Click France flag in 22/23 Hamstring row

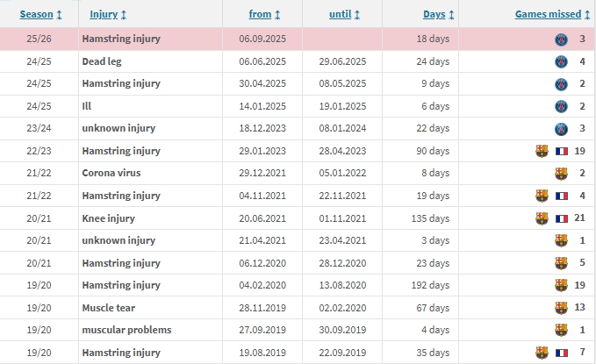click(x=562, y=151)
